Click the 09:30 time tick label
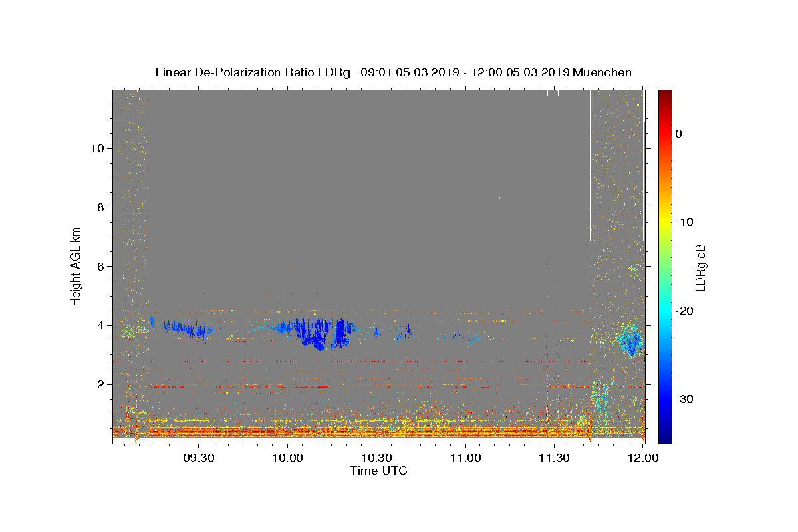This screenshot has width=798, height=532. (x=198, y=458)
